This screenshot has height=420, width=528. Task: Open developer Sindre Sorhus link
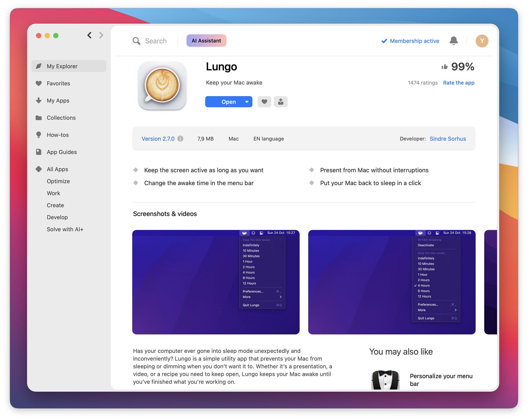448,139
